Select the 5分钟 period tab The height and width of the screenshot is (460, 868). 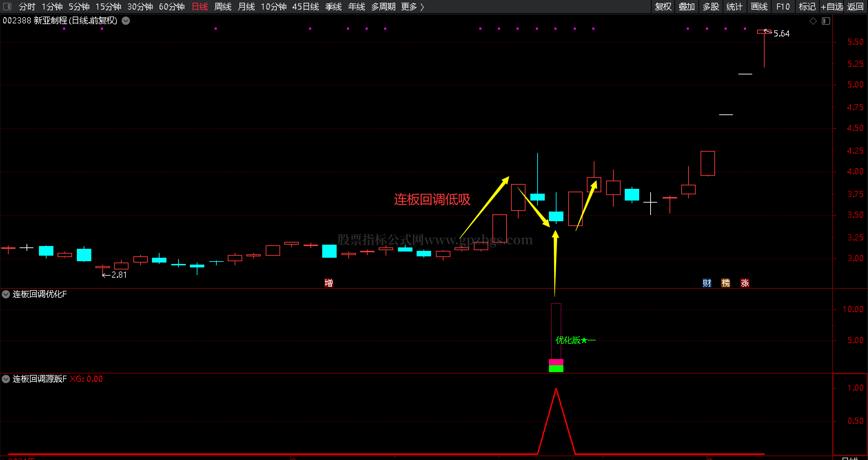tap(79, 7)
